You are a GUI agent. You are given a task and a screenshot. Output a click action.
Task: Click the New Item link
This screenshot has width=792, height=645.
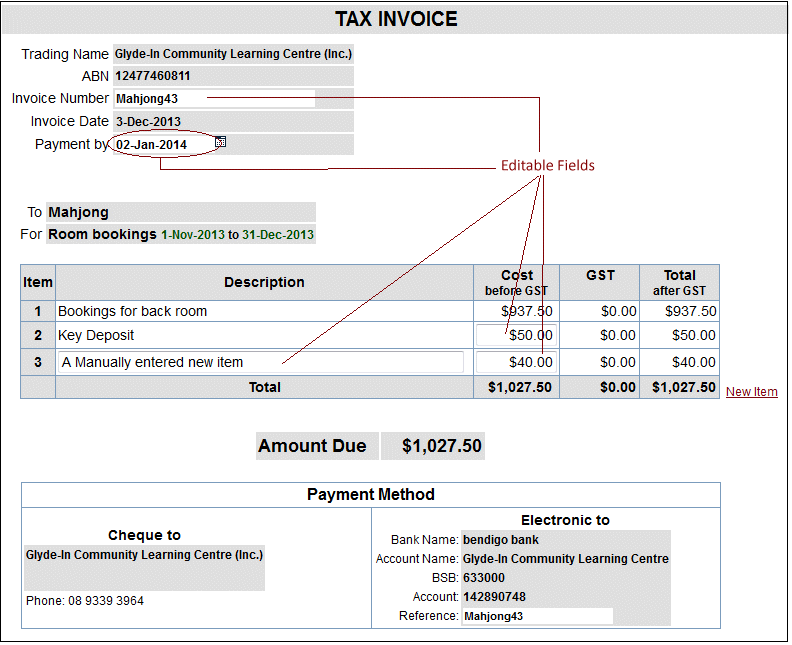(751, 392)
